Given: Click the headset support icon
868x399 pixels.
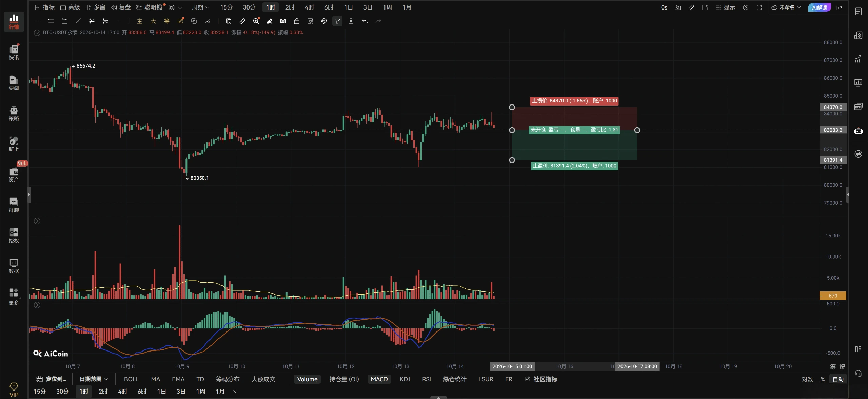Looking at the screenshot, I should [x=858, y=373].
